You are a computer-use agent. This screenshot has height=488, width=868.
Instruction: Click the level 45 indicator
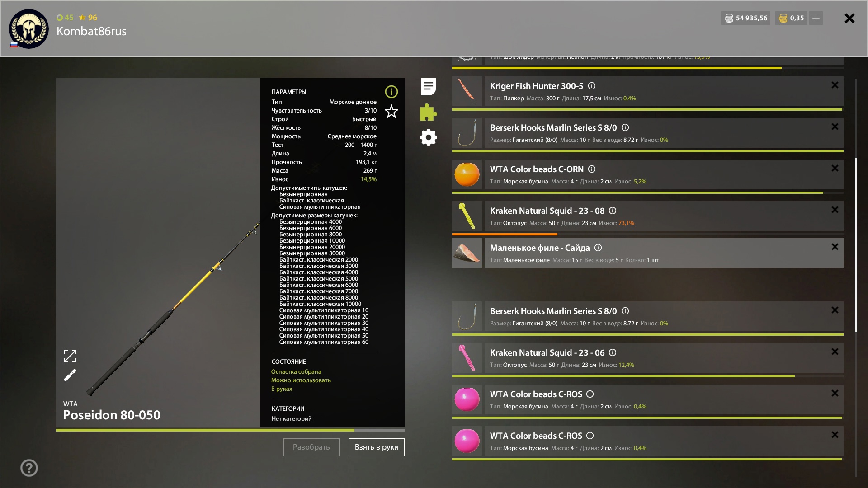point(65,18)
